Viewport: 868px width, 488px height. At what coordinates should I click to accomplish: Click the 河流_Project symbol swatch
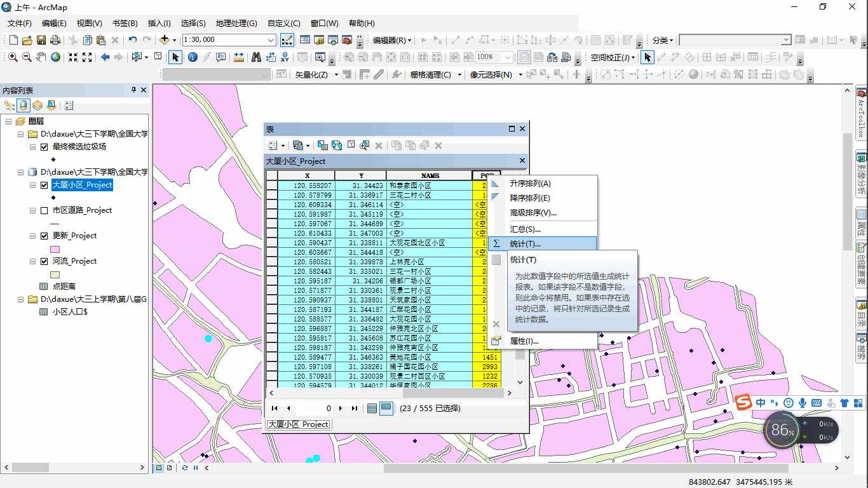[x=55, y=274]
